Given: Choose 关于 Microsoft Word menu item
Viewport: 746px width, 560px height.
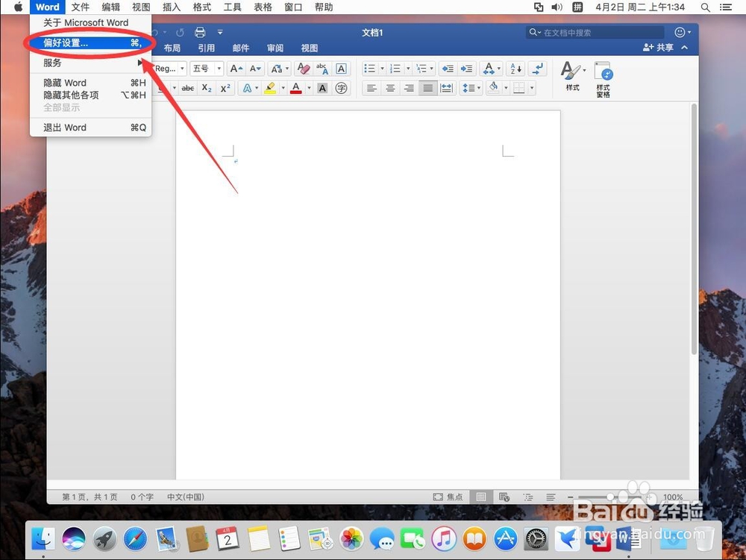Looking at the screenshot, I should pos(90,22).
